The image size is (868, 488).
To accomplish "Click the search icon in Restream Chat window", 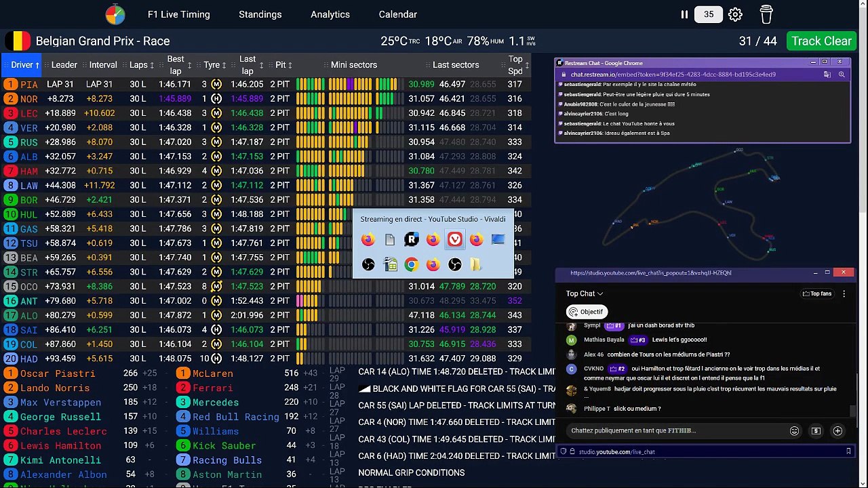I will pyautogui.click(x=842, y=75).
